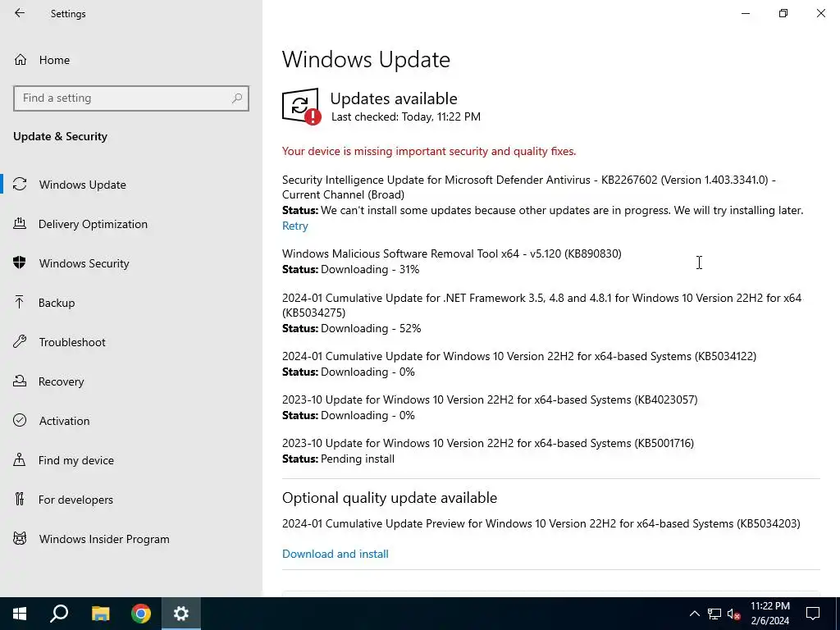Click the KB890830 Malicious Software Removal entry

(x=452, y=253)
